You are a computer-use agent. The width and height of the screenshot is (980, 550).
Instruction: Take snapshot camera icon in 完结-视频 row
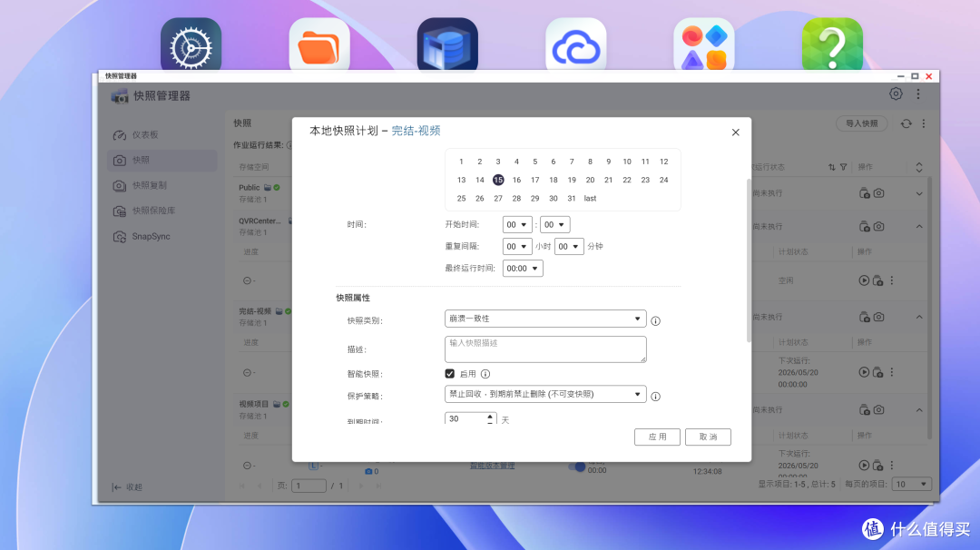coord(878,317)
